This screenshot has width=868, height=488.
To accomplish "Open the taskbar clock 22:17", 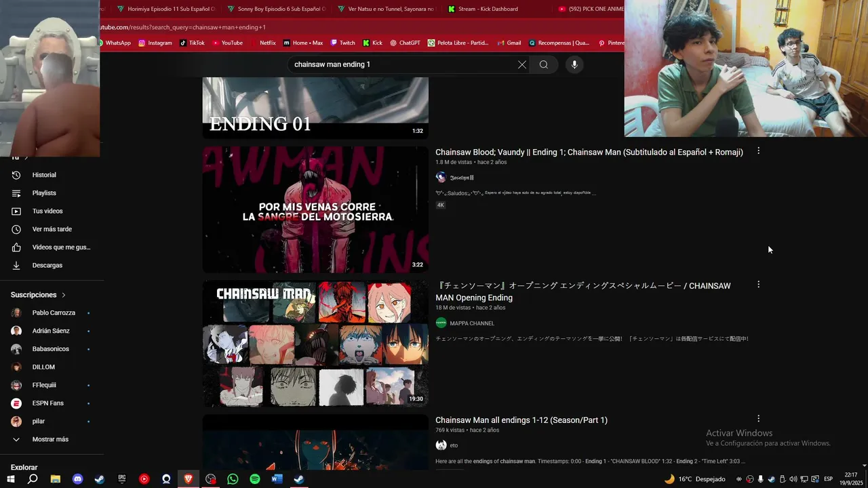I will pyautogui.click(x=852, y=479).
